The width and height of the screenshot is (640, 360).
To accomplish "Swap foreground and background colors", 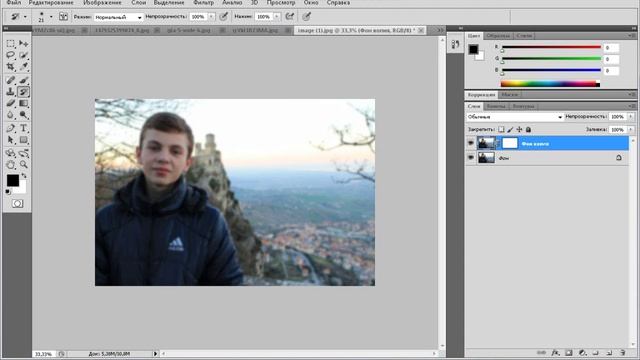I will point(24,176).
